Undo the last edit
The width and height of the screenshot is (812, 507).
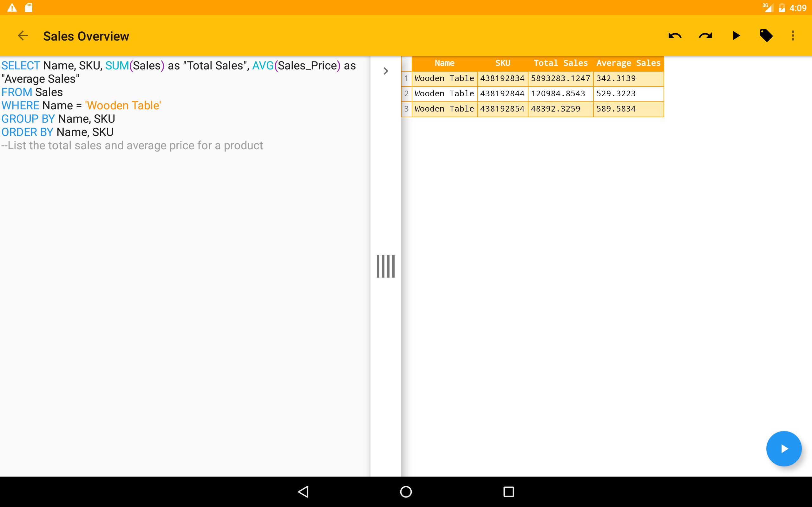tap(674, 35)
